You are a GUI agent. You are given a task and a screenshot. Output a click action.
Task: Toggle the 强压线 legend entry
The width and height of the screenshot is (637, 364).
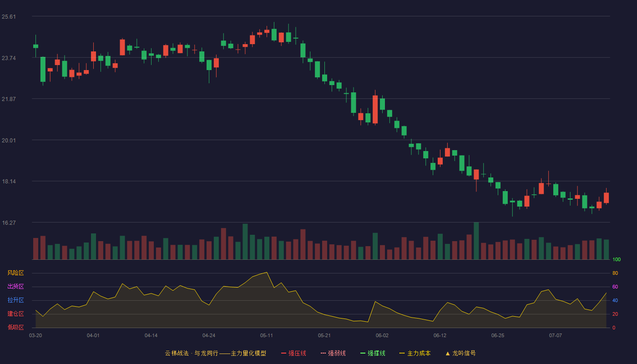tap(293, 353)
